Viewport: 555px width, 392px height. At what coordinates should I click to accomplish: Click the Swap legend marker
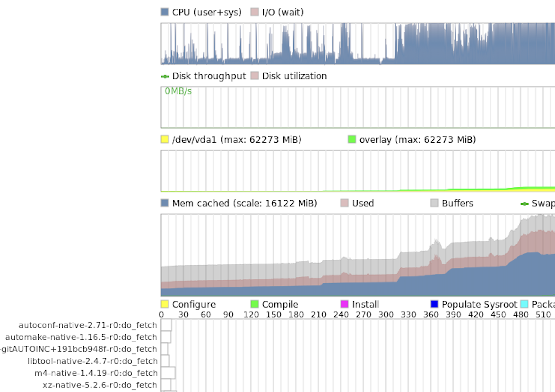tap(524, 204)
